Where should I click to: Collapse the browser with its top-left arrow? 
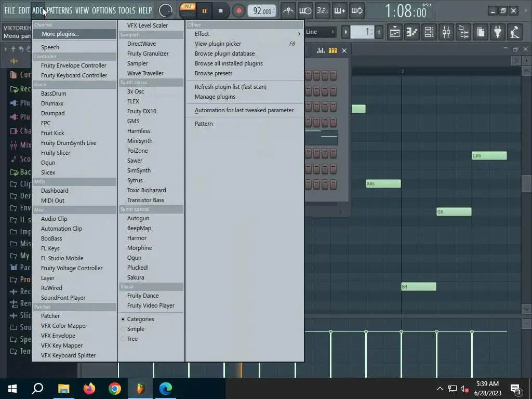(x=5, y=49)
